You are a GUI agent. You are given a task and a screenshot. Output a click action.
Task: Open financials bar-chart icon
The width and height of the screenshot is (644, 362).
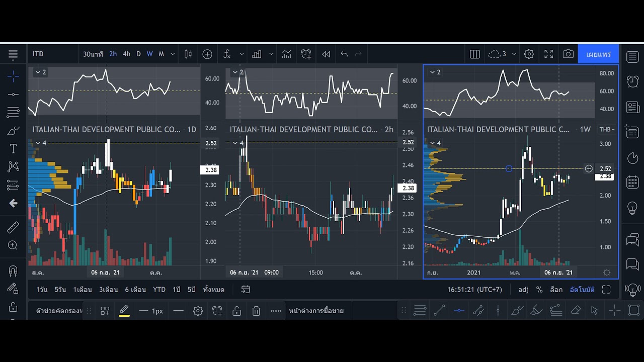[x=257, y=54]
